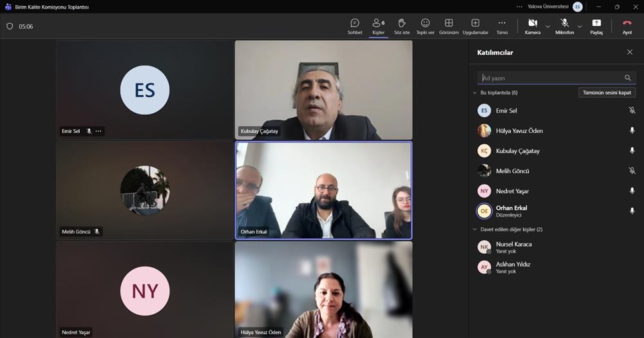644x338 pixels.
Task: Expand the Kamera options dropdown arrow
Action: pyautogui.click(x=548, y=26)
